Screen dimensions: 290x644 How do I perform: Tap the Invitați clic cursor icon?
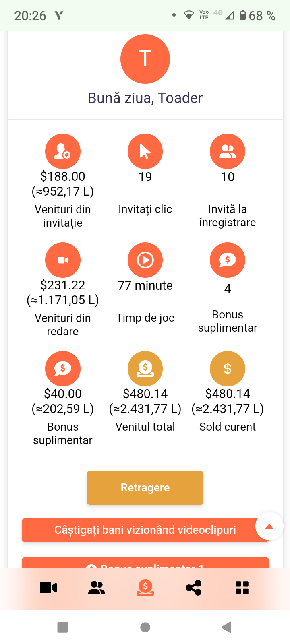145,151
